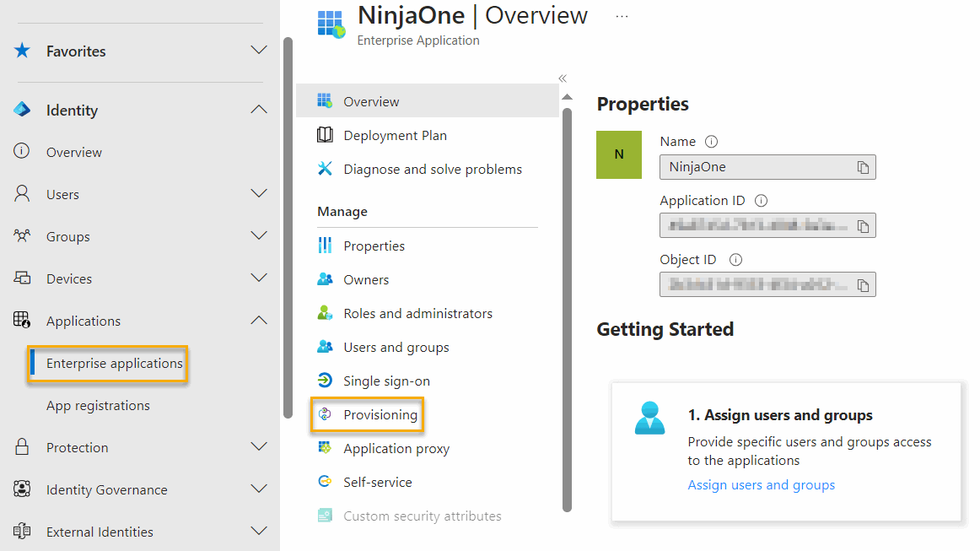
Task: Collapse the app navigation pane with double chevron
Action: tap(562, 78)
